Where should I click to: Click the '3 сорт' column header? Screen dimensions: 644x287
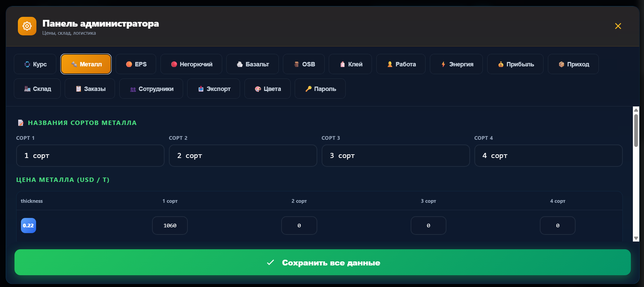428,201
